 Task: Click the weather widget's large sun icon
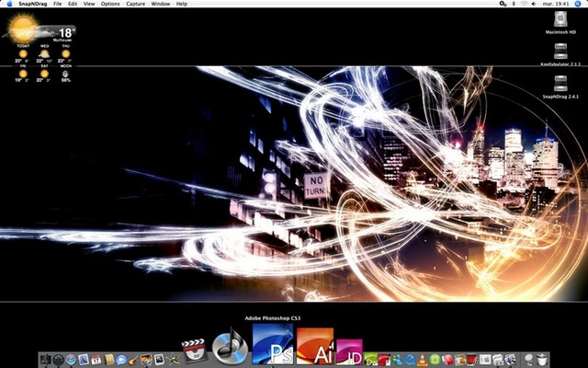pos(22,29)
